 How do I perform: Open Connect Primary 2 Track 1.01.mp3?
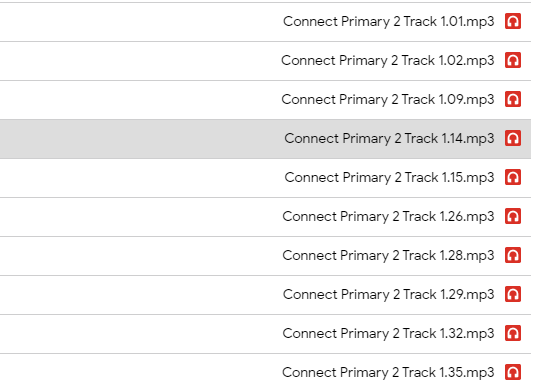(x=389, y=22)
